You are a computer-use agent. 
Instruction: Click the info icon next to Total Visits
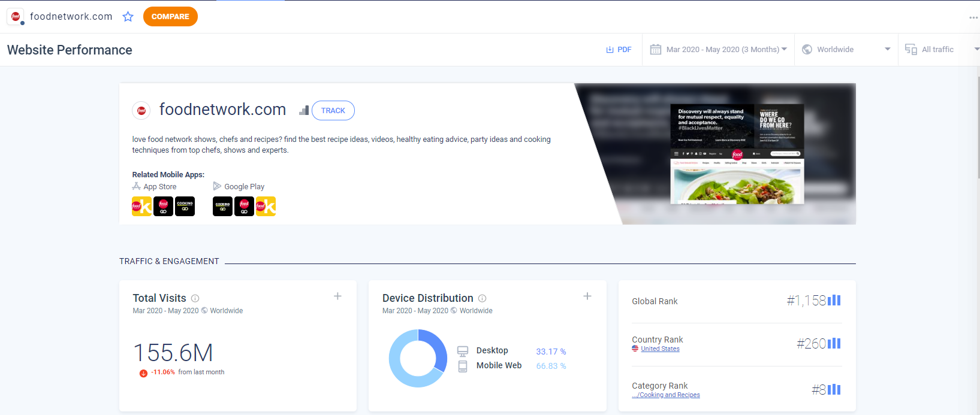(x=195, y=298)
